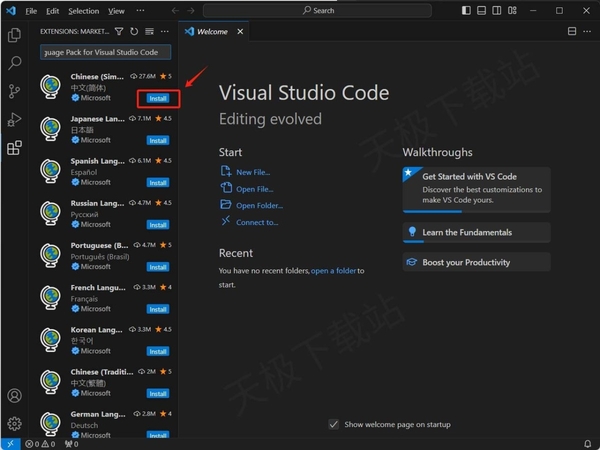Refresh the extensions list
This screenshot has width=600, height=450.
[x=135, y=32]
